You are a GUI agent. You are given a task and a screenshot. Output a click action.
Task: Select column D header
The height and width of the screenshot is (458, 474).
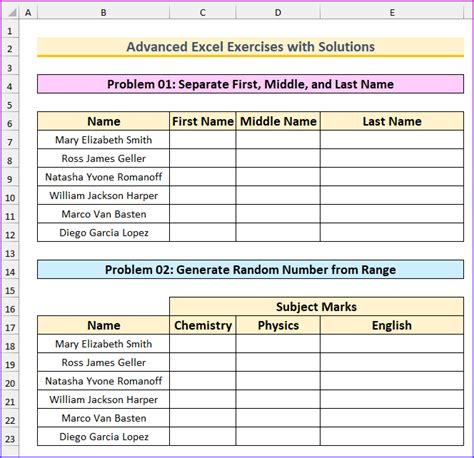coord(278,13)
